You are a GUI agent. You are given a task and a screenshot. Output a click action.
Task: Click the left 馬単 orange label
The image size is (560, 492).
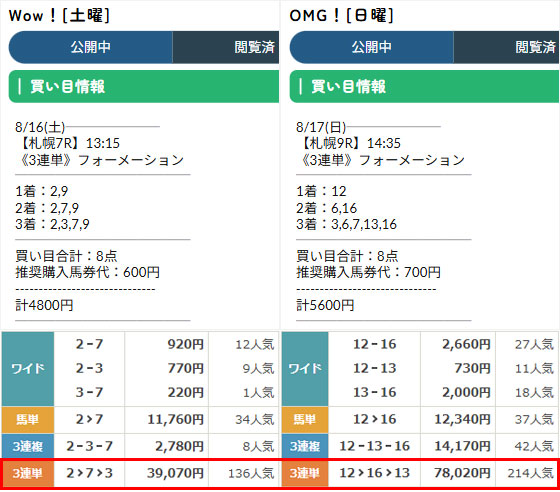[28, 420]
